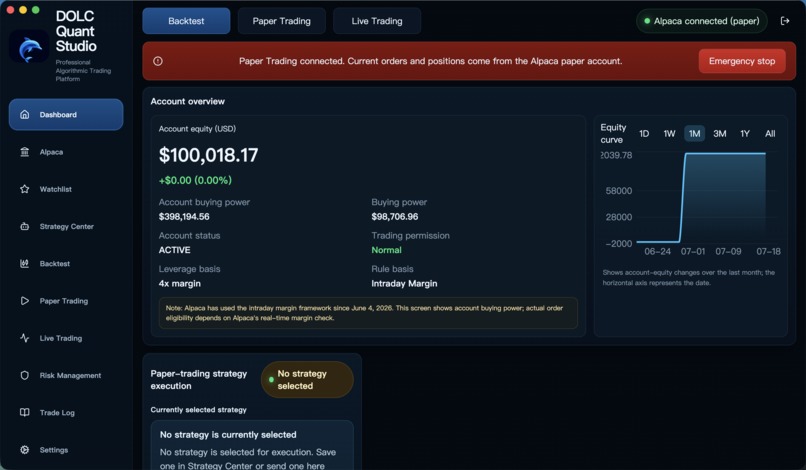Click the $98,706.96 buying power value
806x470 pixels.
pos(395,216)
